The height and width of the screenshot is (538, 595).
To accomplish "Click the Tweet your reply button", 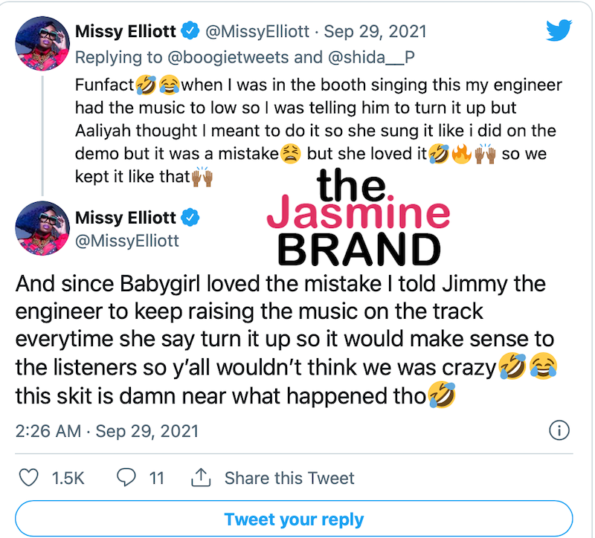I will click(294, 519).
